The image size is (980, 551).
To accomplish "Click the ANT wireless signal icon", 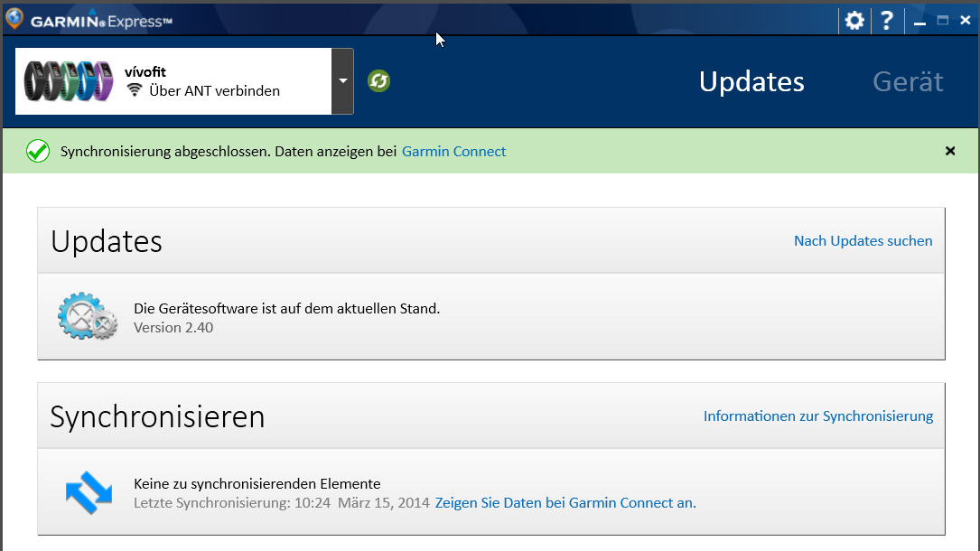I will coord(135,90).
